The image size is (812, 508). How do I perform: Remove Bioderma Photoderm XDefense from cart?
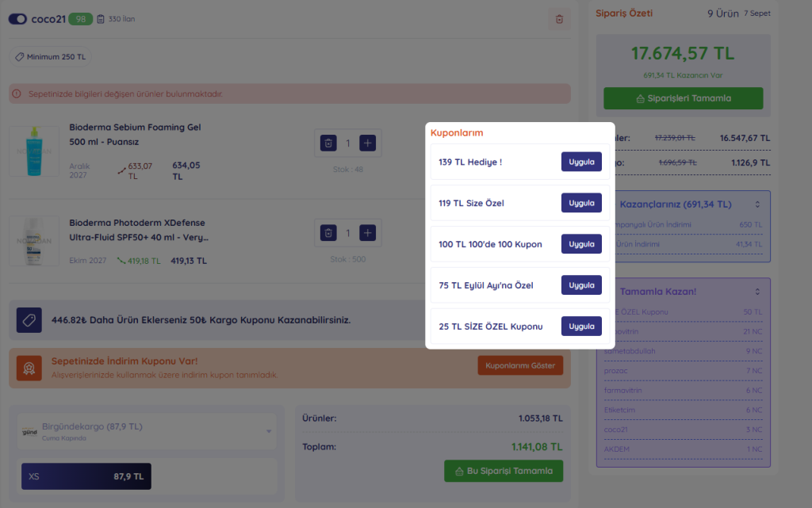pyautogui.click(x=328, y=233)
